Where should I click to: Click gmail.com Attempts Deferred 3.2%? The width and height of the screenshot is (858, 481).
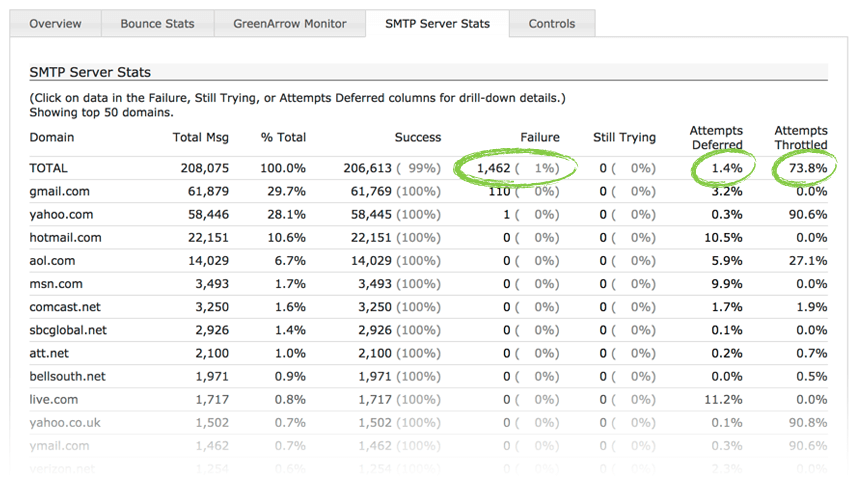(x=726, y=191)
